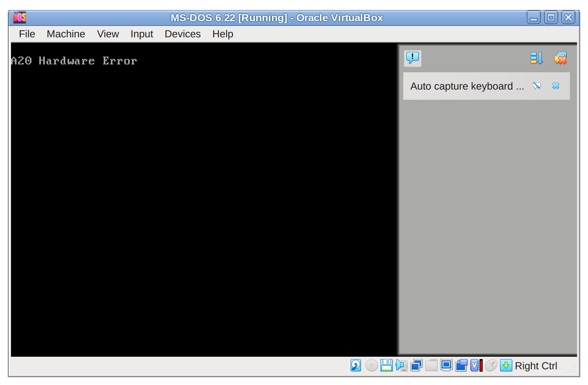This screenshot has height=385, width=588.
Task: Click the A20 Hardware Error text
Action: click(x=74, y=61)
